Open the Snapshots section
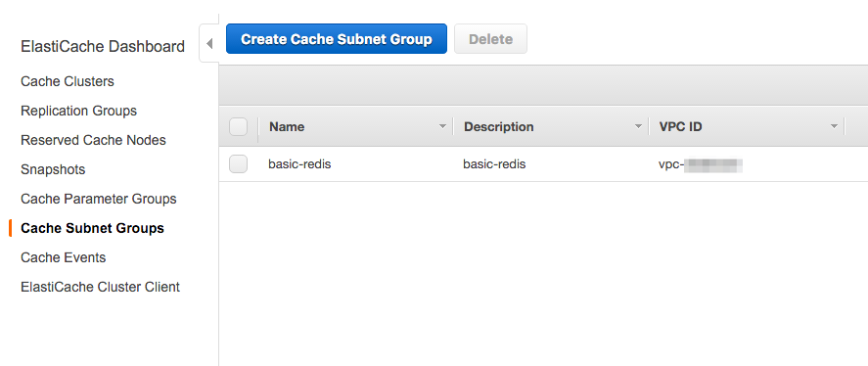This screenshot has width=868, height=366. pyautogui.click(x=53, y=169)
